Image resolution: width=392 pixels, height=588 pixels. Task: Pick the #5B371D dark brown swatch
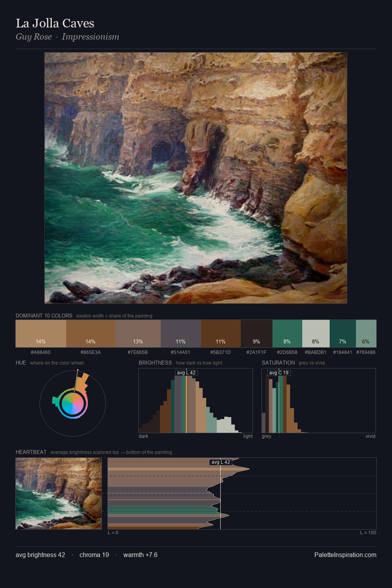click(x=221, y=334)
